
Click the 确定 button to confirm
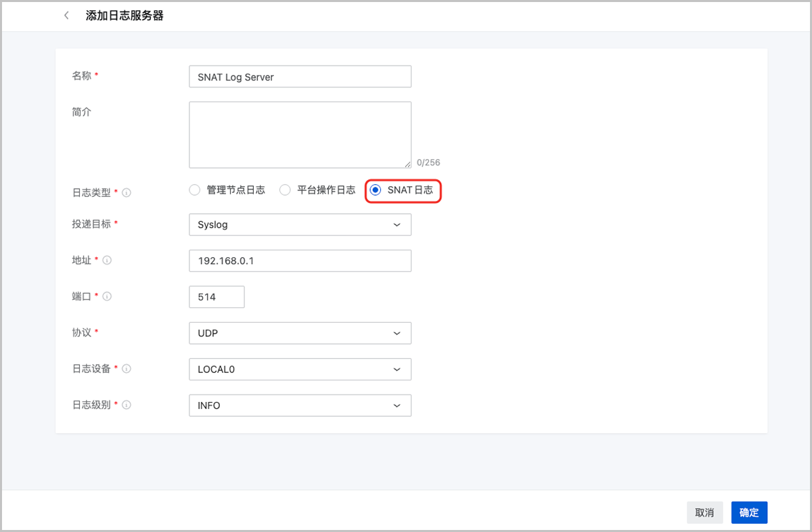[x=749, y=512]
